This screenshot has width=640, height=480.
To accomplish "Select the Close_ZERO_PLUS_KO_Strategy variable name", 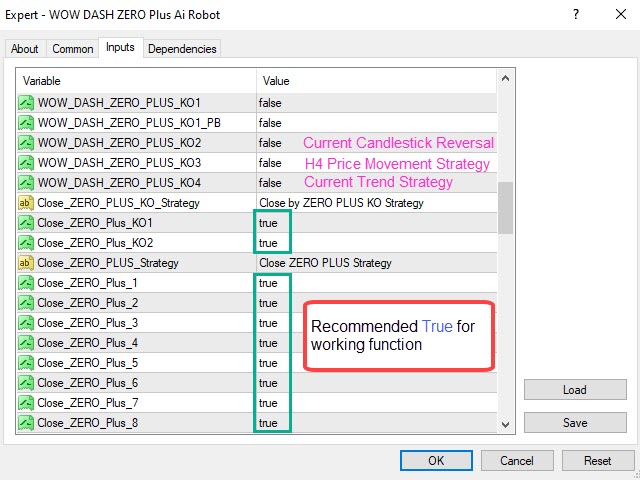I will coord(118,203).
